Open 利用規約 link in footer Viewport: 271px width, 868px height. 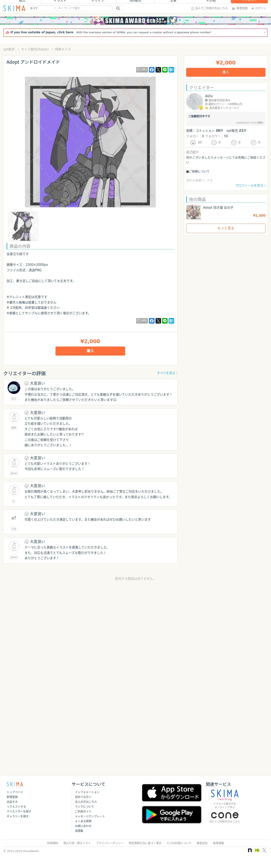[x=53, y=843]
